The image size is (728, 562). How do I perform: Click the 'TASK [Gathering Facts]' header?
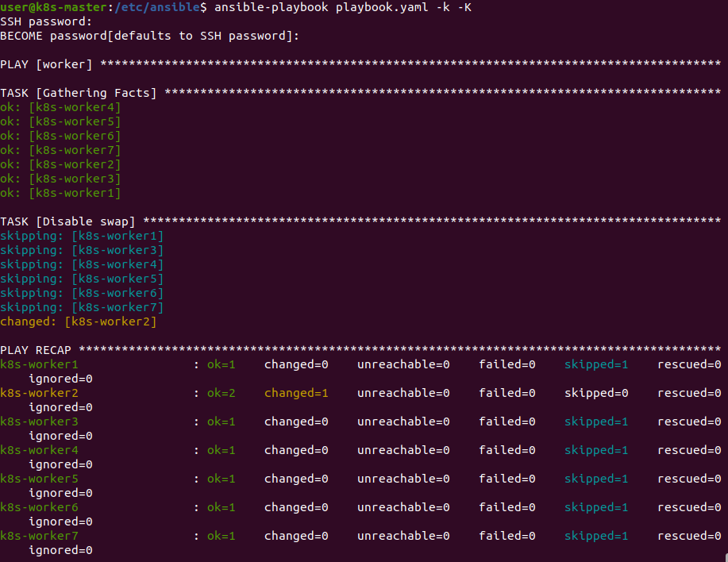click(78, 93)
